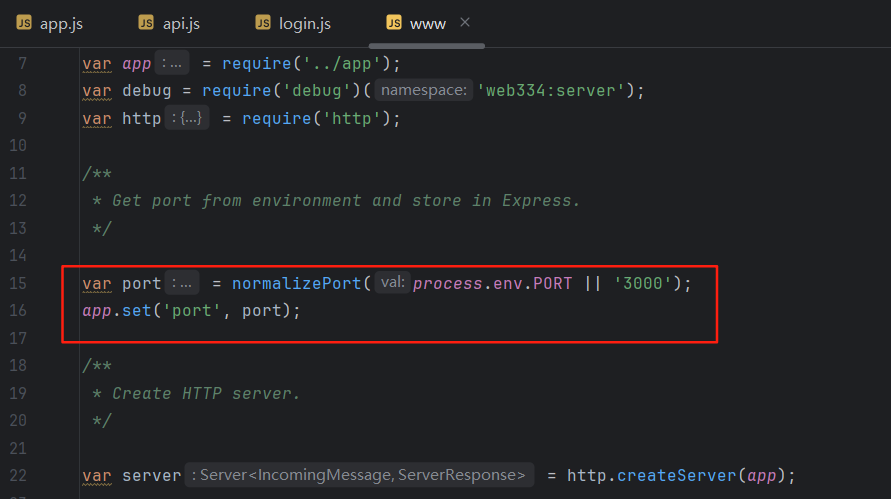Click the 'debug' string in require
Screen dimensions: 891x499
click(317, 91)
